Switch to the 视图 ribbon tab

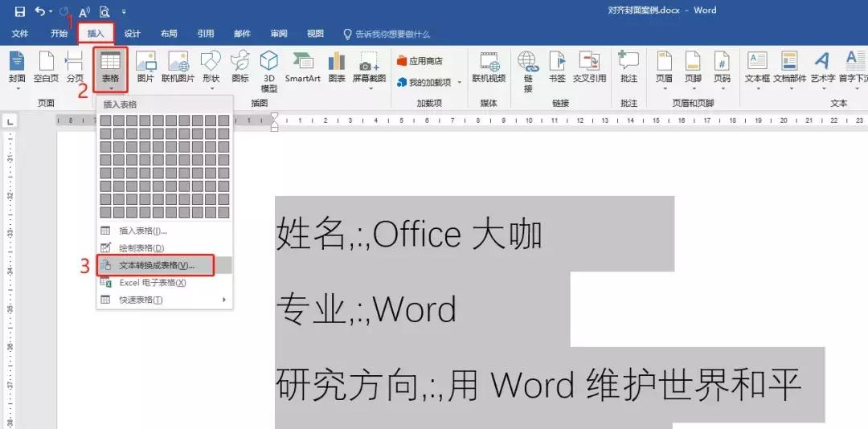[x=316, y=34]
